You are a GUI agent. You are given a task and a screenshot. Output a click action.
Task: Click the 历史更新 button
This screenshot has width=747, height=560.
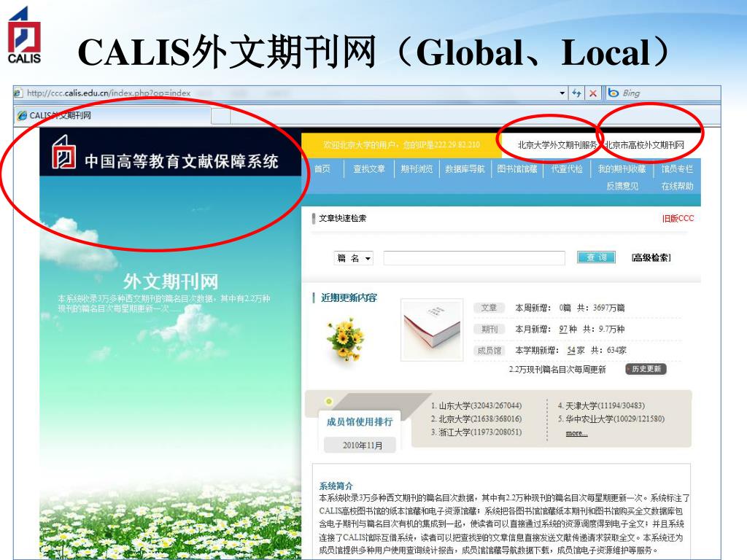646,369
